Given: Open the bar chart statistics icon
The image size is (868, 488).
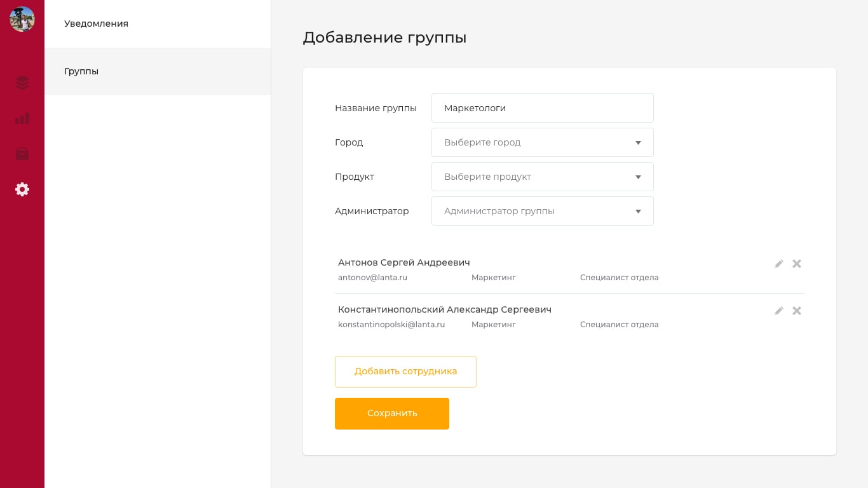Looking at the screenshot, I should point(22,118).
